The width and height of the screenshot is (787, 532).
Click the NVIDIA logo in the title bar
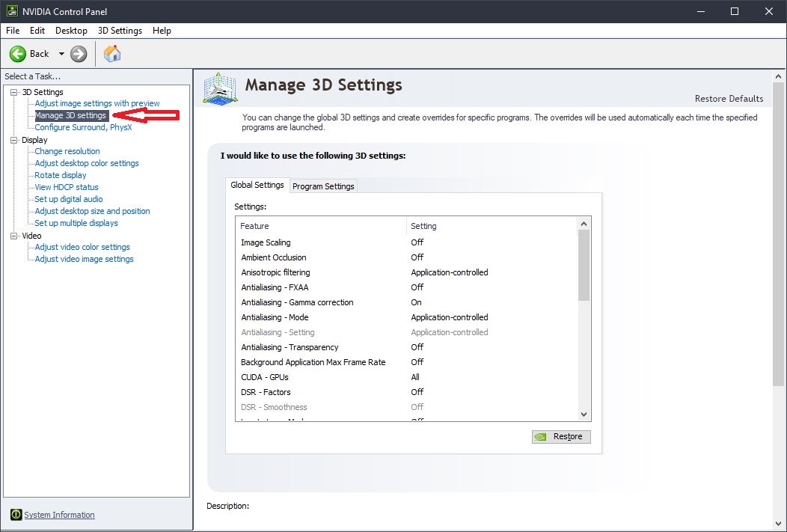coord(10,10)
